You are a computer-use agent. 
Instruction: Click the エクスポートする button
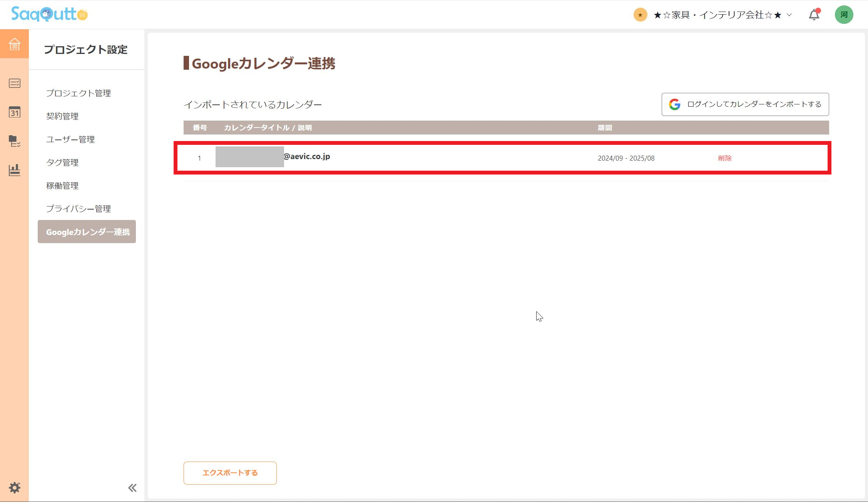tap(230, 473)
